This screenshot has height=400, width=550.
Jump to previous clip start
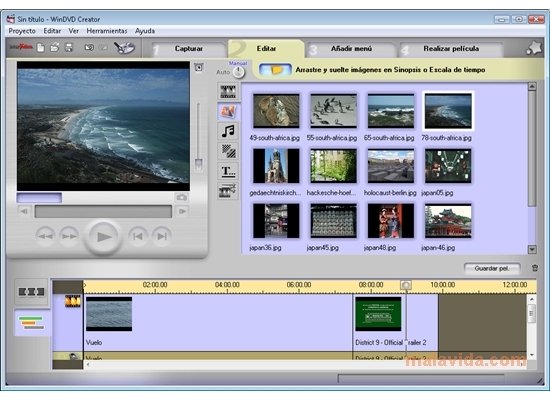coord(138,236)
